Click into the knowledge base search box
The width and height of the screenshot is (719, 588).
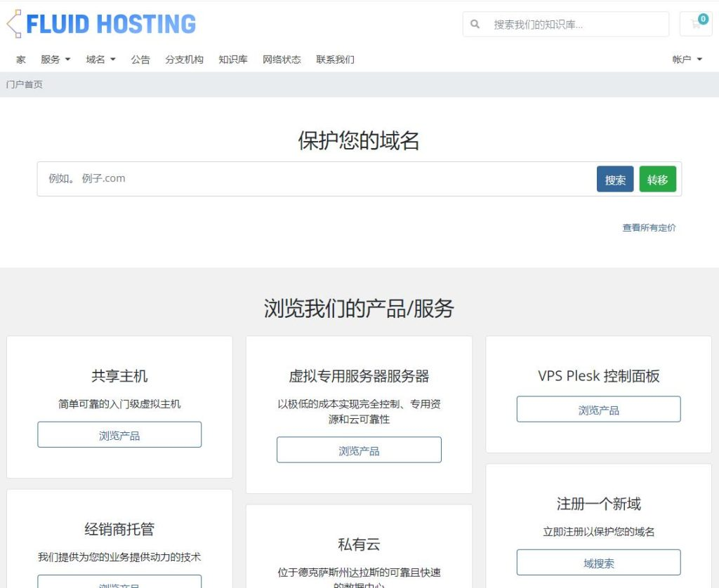[576, 25]
